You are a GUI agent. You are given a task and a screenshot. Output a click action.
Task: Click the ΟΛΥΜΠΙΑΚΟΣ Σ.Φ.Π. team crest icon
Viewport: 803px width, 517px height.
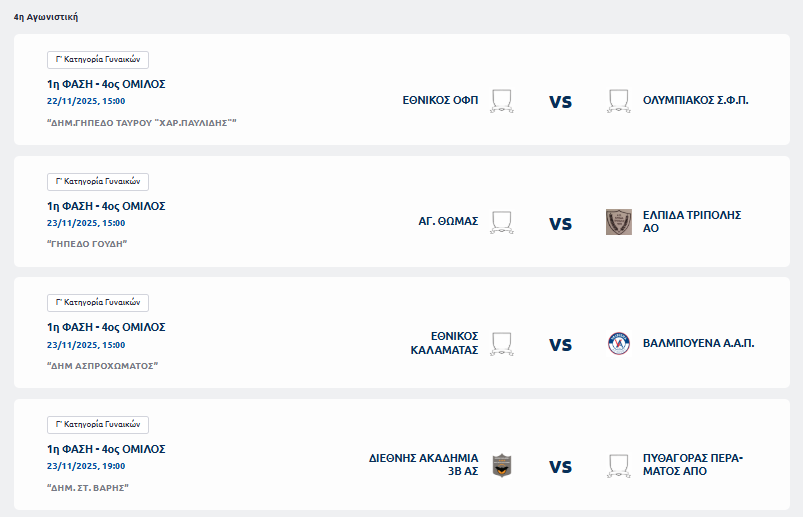click(619, 101)
